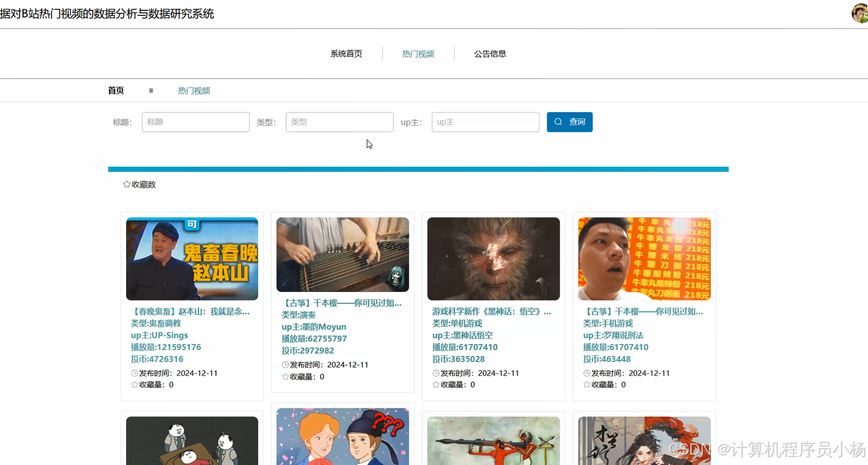The height and width of the screenshot is (465, 868).
Task: Click 类型:演奏 text
Action: point(299,315)
